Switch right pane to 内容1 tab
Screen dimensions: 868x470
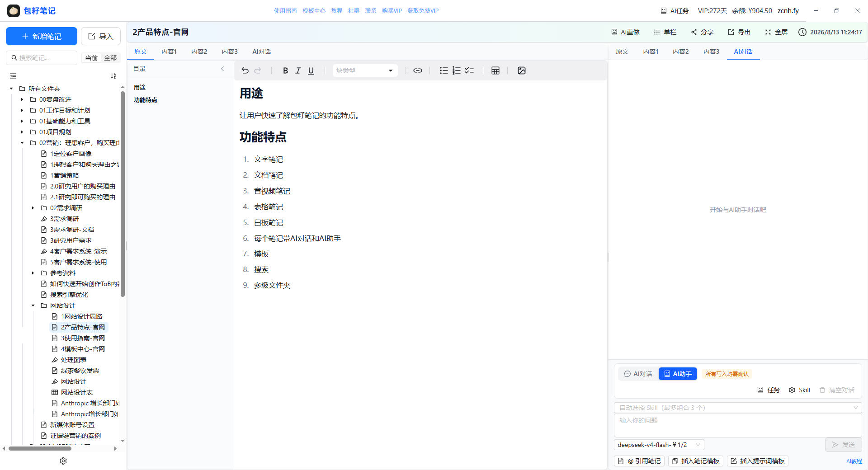point(651,52)
